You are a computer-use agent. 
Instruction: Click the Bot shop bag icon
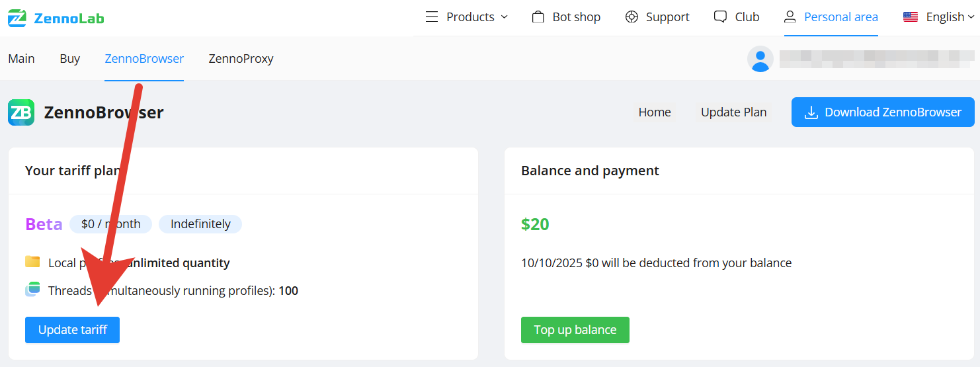coord(538,17)
